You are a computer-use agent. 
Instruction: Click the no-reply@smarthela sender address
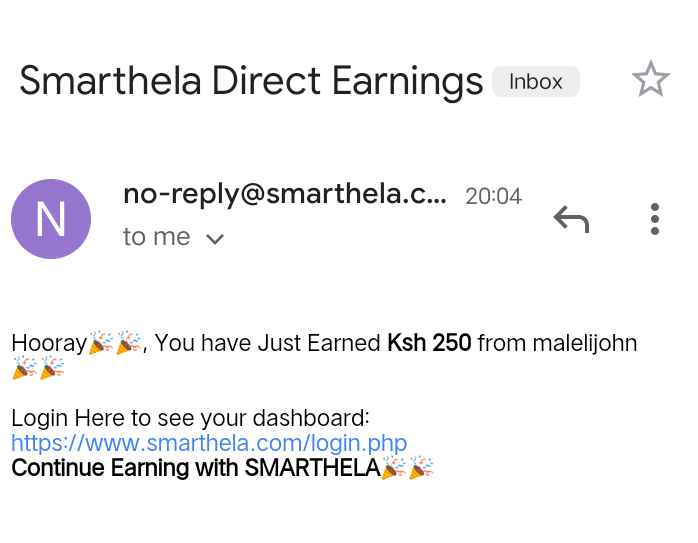coord(284,194)
